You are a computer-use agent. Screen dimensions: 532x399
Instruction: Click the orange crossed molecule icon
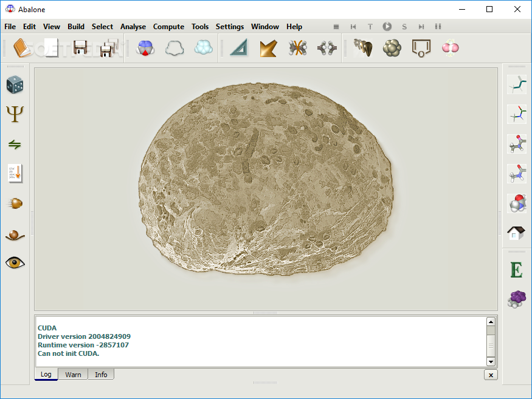pos(298,48)
